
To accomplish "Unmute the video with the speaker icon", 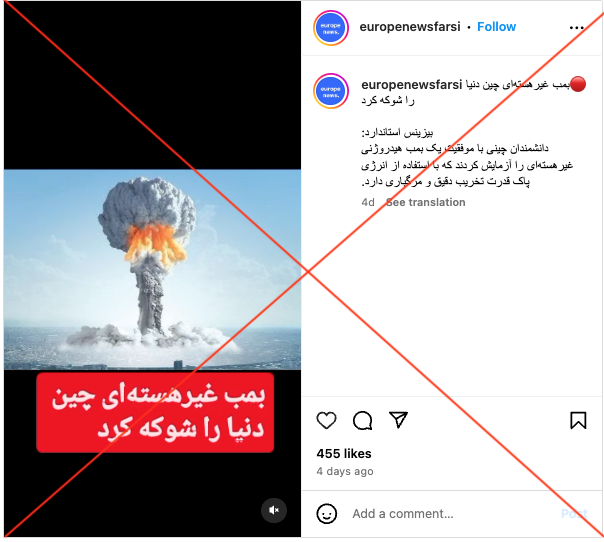I will coord(274,510).
